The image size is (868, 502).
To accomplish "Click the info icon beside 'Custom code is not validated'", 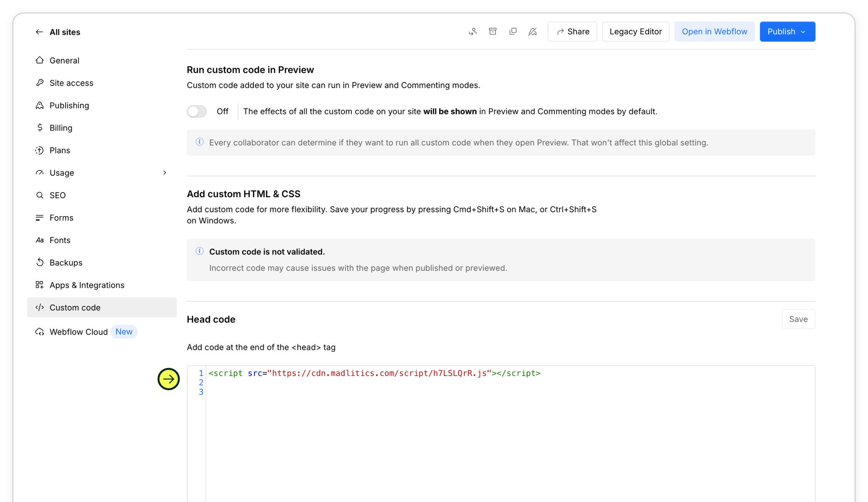I will point(200,251).
